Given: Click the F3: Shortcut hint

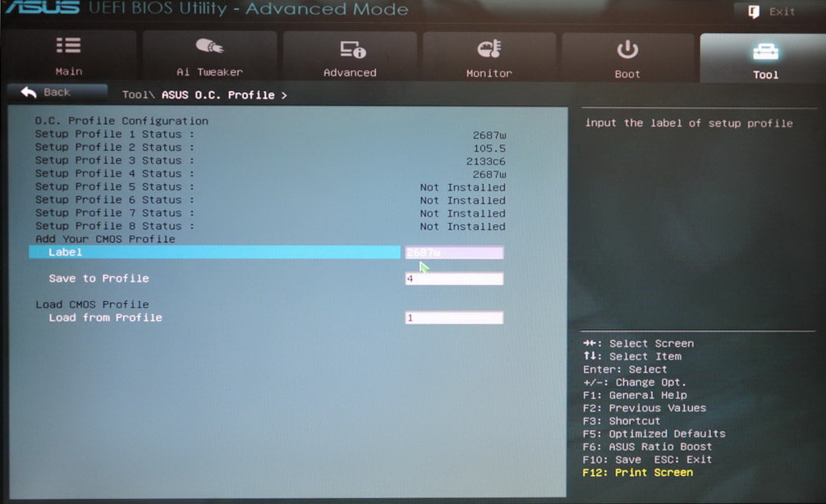Looking at the screenshot, I should (x=622, y=421).
